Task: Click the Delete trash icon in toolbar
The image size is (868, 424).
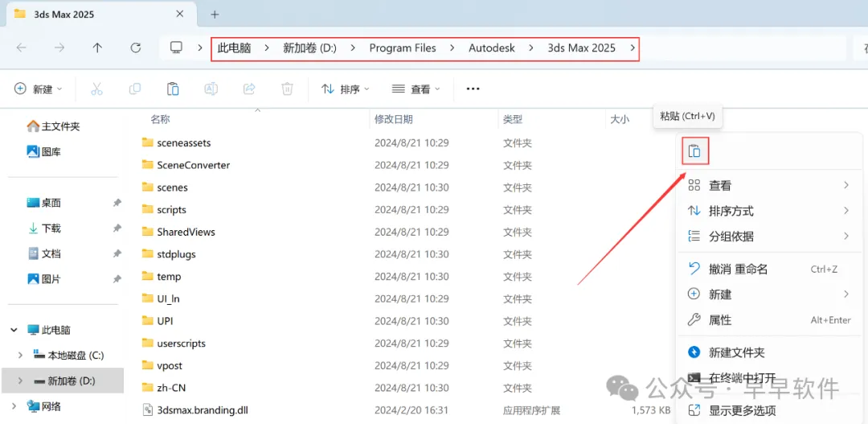Action: tap(287, 89)
